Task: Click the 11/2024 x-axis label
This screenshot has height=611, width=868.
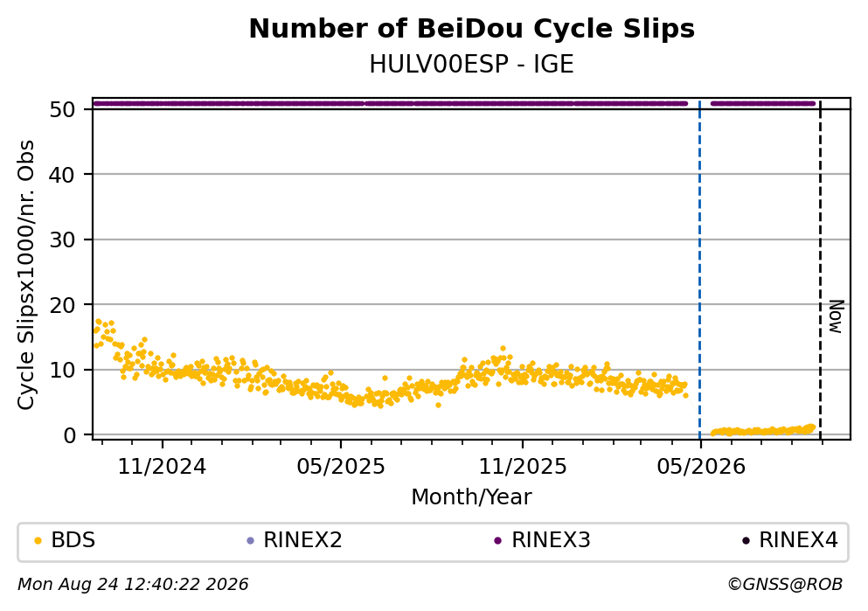Action: point(162,467)
